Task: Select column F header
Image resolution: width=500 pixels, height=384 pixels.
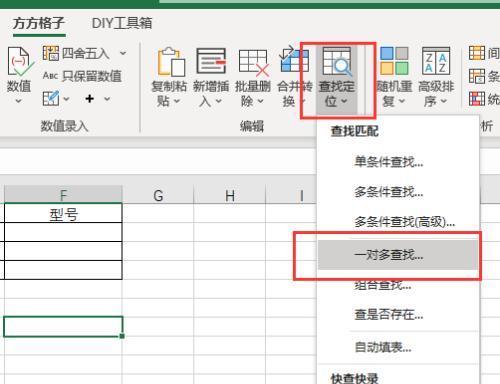Action: click(x=63, y=195)
